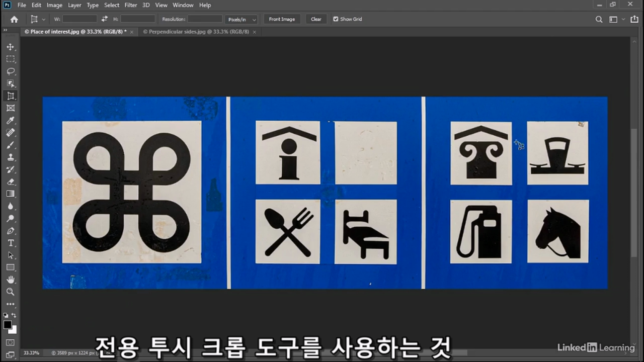Open the Select menu
The image size is (644, 362).
(x=112, y=5)
